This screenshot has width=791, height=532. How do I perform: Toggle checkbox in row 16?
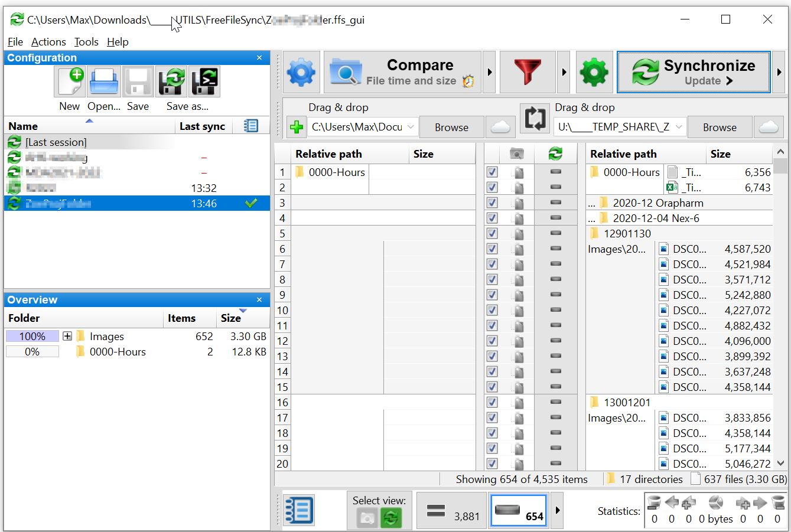[x=492, y=403]
